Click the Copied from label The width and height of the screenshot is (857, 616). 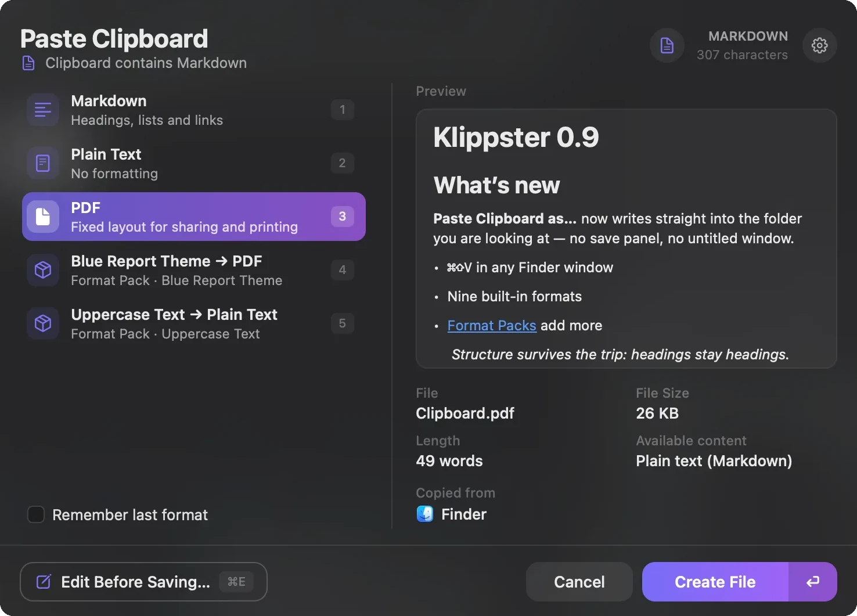click(456, 493)
